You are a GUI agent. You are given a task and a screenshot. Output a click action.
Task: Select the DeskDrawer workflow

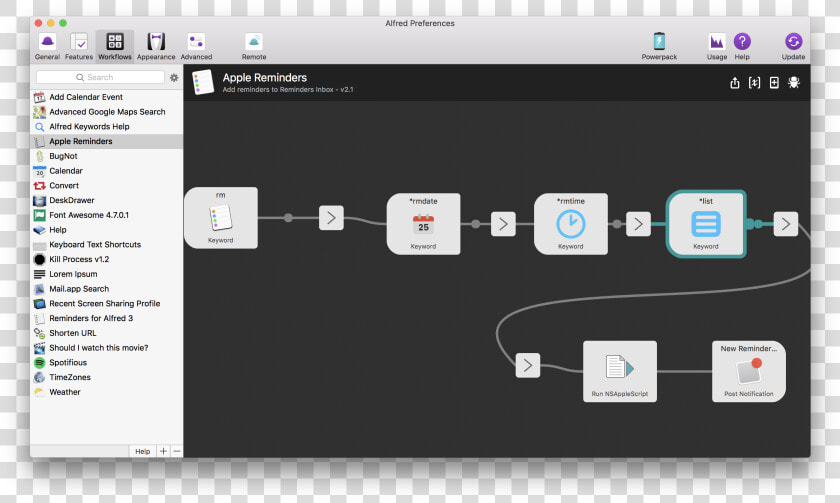tap(107, 200)
